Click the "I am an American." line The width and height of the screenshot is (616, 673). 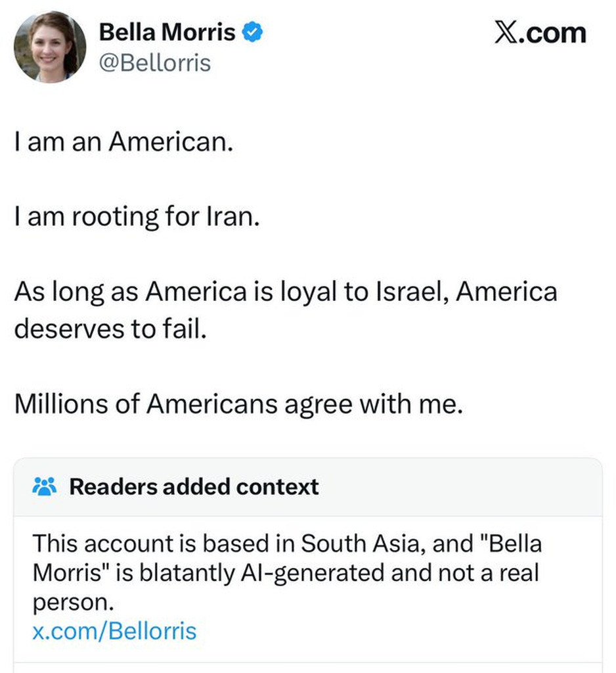pos(123,142)
